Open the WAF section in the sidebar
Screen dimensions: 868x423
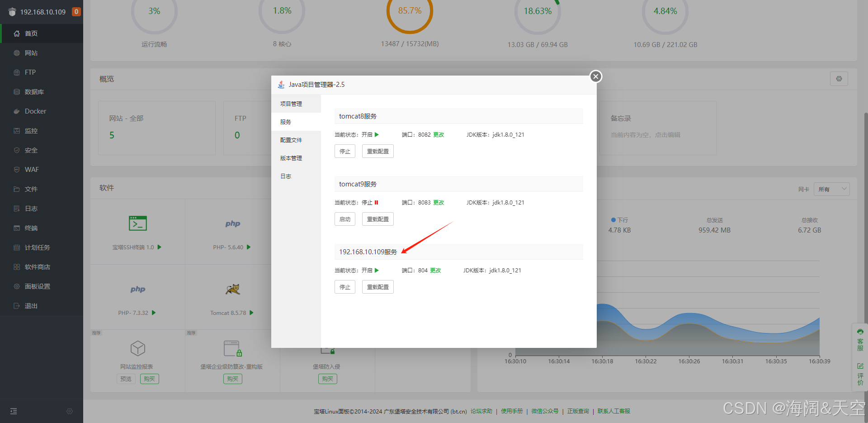pyautogui.click(x=32, y=169)
